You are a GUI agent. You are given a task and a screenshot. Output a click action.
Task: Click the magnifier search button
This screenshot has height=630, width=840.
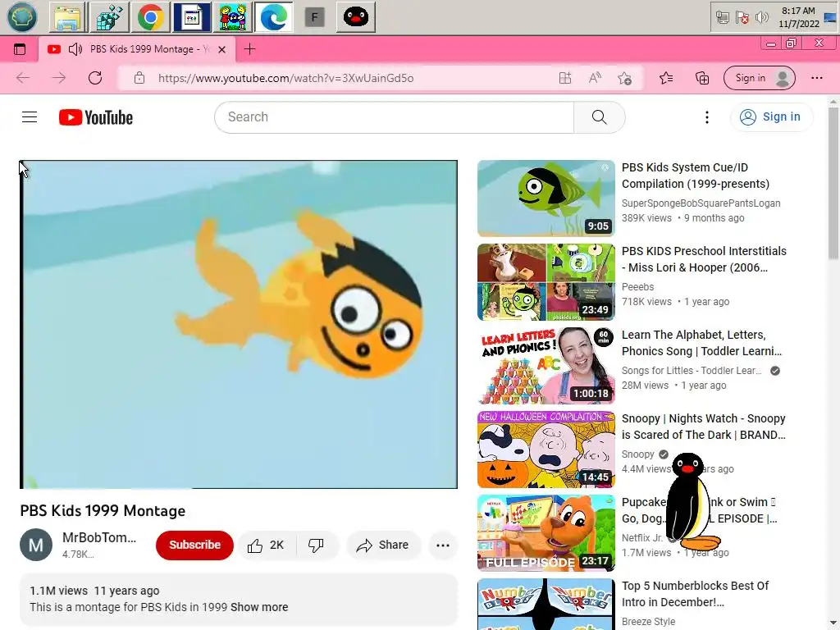pyautogui.click(x=599, y=116)
